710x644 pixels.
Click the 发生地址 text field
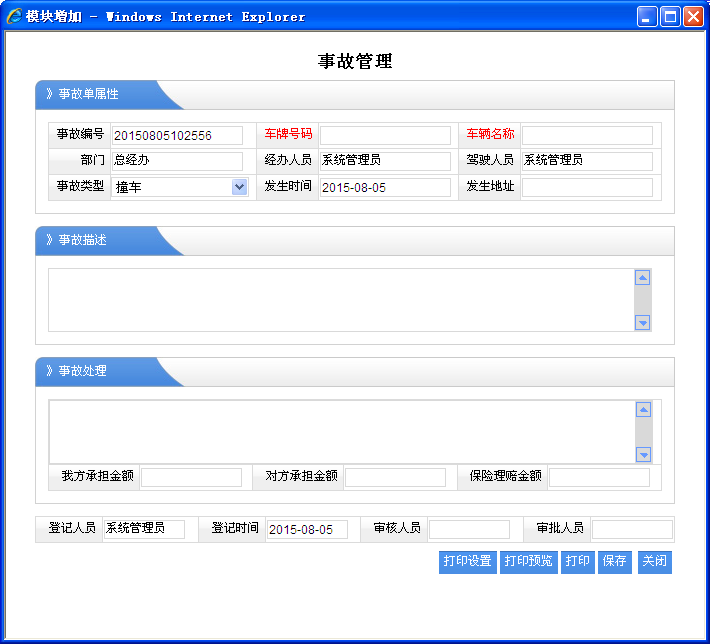click(587, 187)
